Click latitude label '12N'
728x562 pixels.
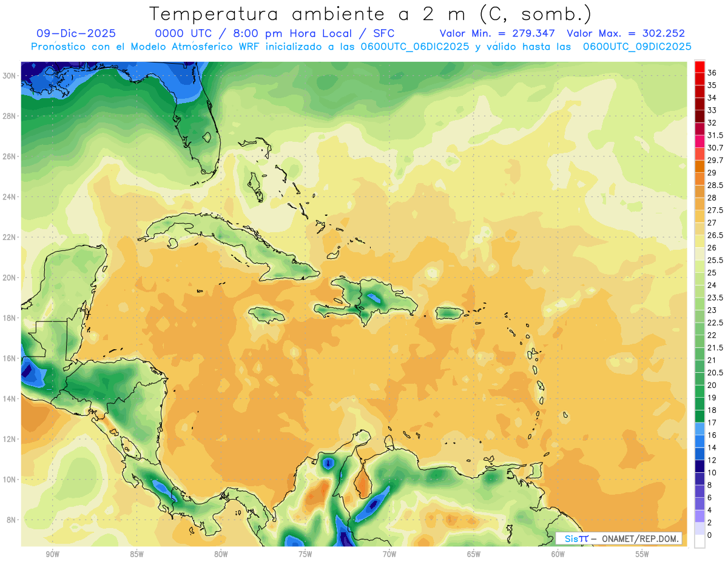click(x=10, y=439)
